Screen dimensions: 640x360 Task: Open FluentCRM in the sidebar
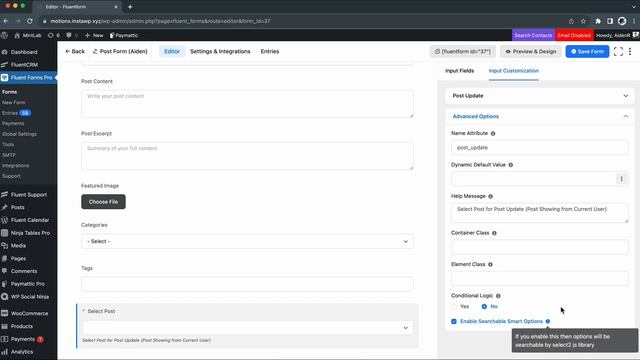[24, 65]
